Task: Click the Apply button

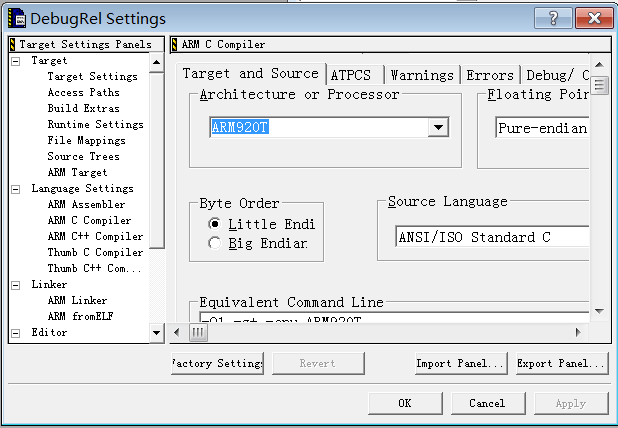Action: click(571, 403)
